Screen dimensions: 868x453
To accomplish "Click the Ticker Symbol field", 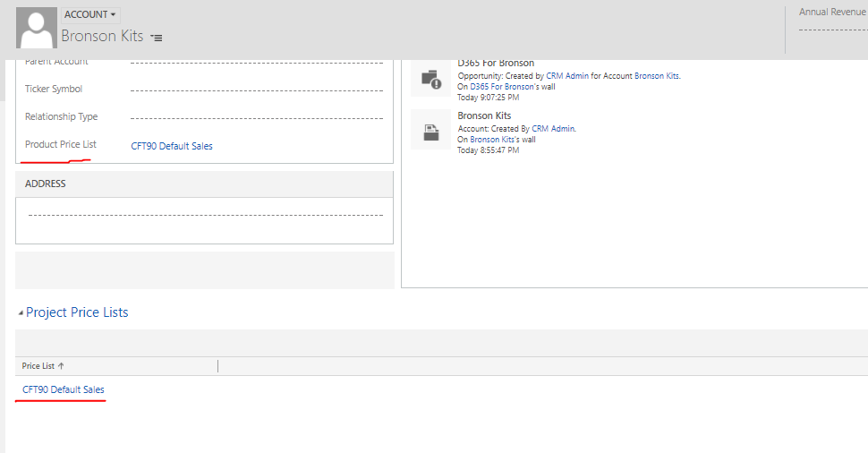I will point(257,90).
